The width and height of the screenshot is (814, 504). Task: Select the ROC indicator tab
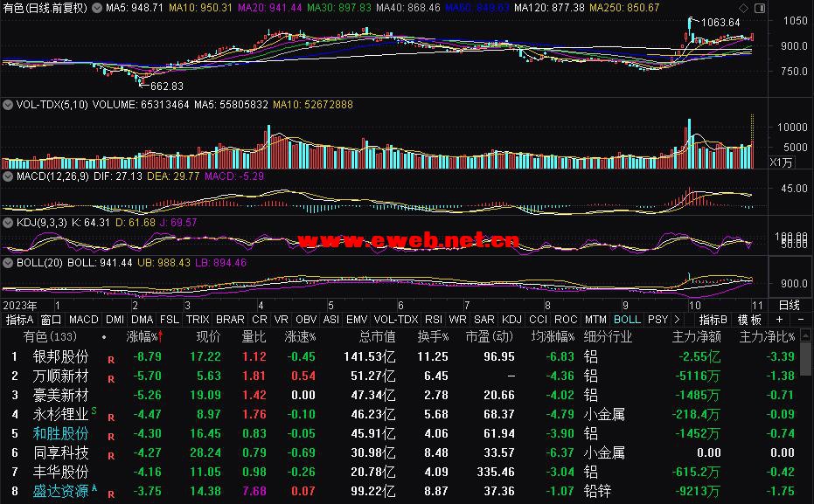point(566,320)
